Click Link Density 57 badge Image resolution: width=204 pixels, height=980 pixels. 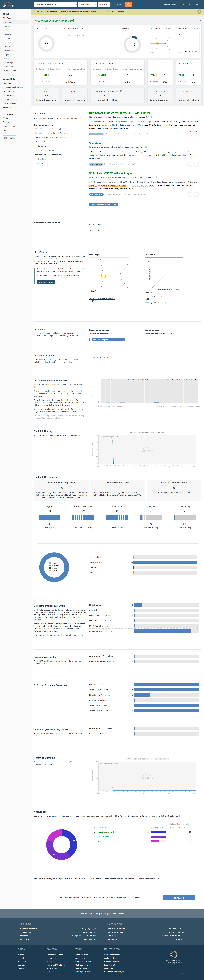coord(96,194)
